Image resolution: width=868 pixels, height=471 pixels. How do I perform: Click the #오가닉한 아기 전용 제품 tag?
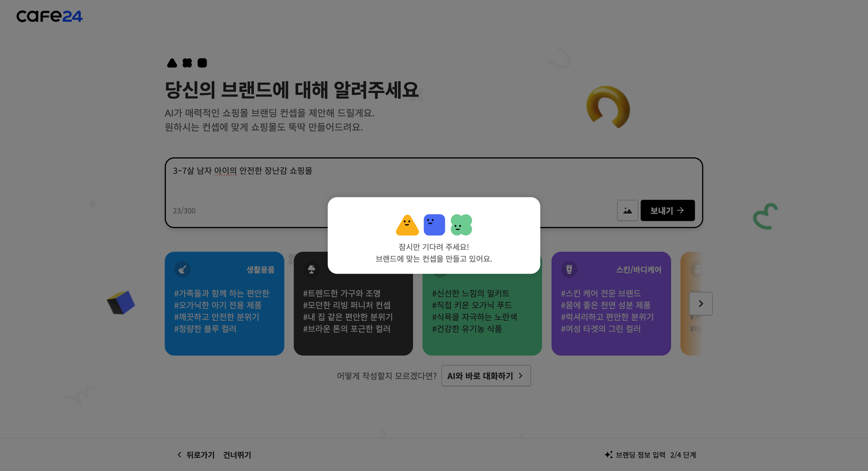(218, 305)
